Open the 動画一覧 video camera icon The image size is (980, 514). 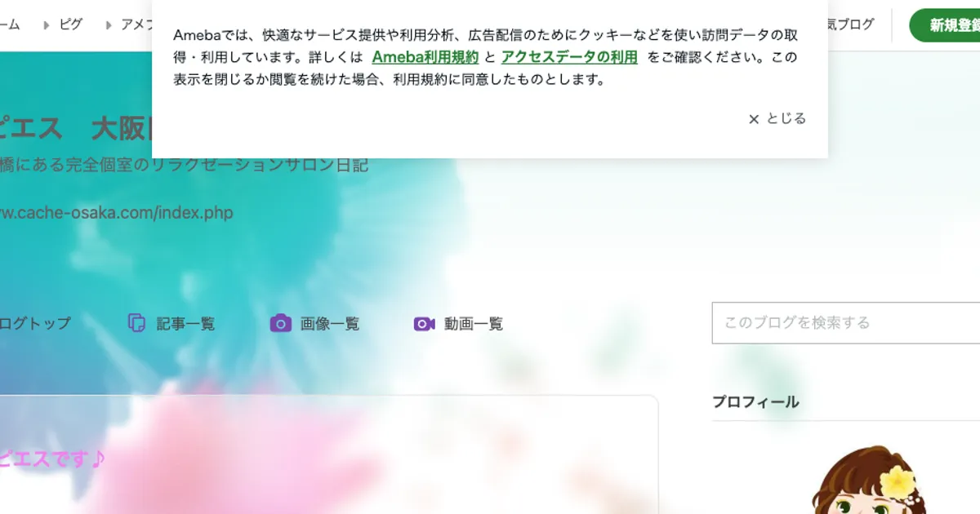425,324
